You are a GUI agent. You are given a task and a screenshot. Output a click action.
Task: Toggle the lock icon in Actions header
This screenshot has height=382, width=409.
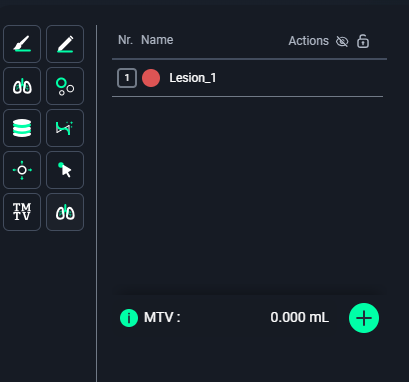coord(363,41)
